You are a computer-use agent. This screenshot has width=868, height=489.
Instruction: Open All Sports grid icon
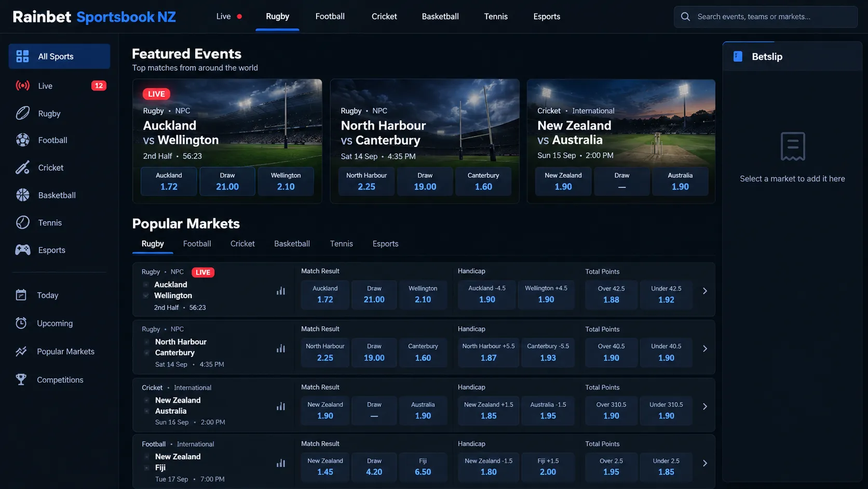tap(22, 56)
